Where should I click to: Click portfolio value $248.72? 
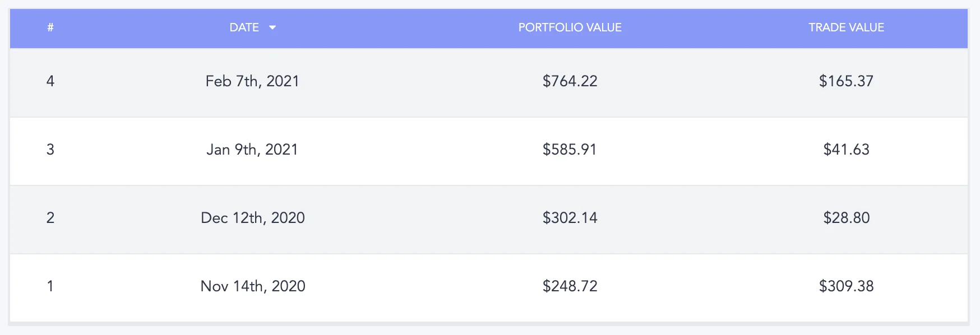coord(570,286)
